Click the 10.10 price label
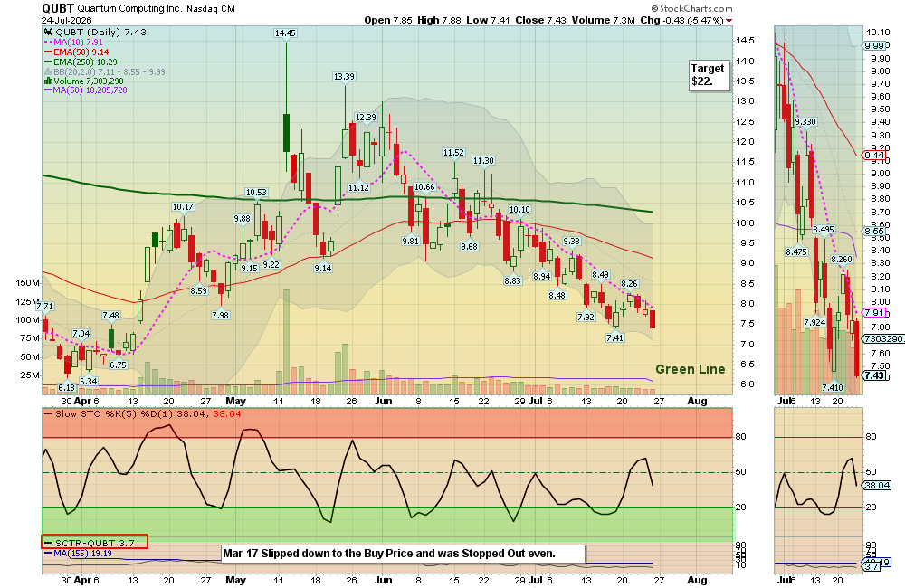905x588 pixels. [519, 210]
